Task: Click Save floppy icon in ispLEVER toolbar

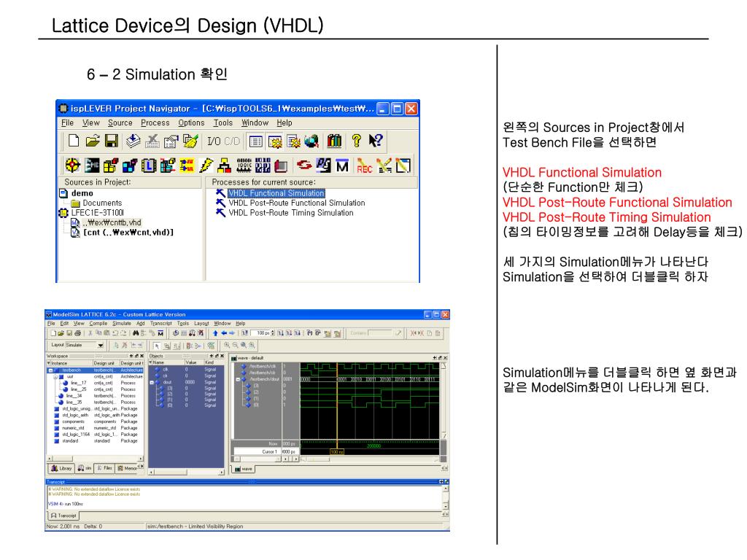Action: click(112, 141)
